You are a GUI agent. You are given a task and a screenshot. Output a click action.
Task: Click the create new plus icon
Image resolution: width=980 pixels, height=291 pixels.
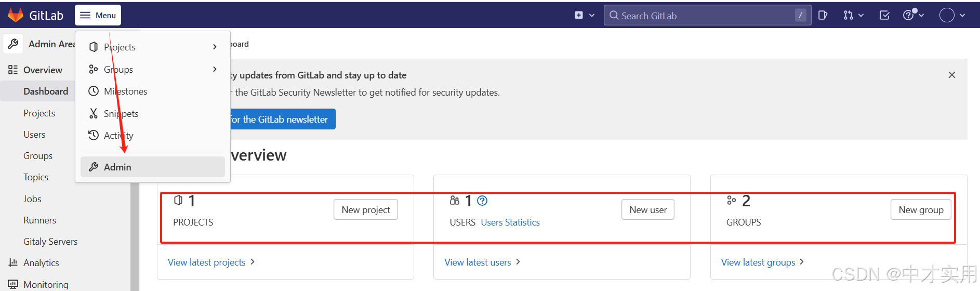pyautogui.click(x=579, y=15)
